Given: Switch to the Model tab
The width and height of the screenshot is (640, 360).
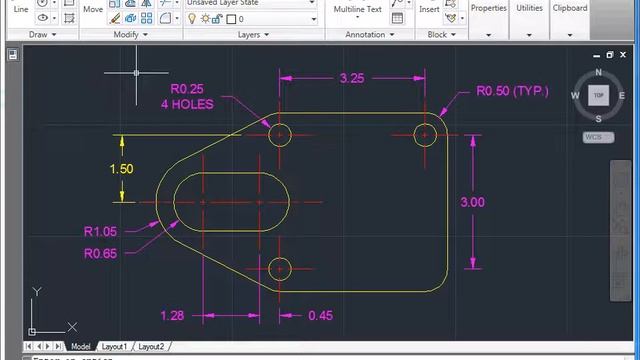Looking at the screenshot, I should point(81,347).
